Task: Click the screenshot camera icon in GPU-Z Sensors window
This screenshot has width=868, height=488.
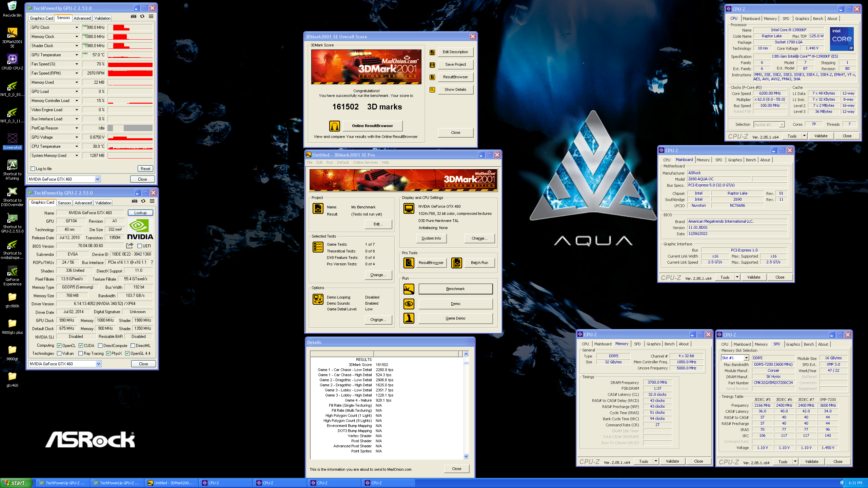Action: [134, 16]
